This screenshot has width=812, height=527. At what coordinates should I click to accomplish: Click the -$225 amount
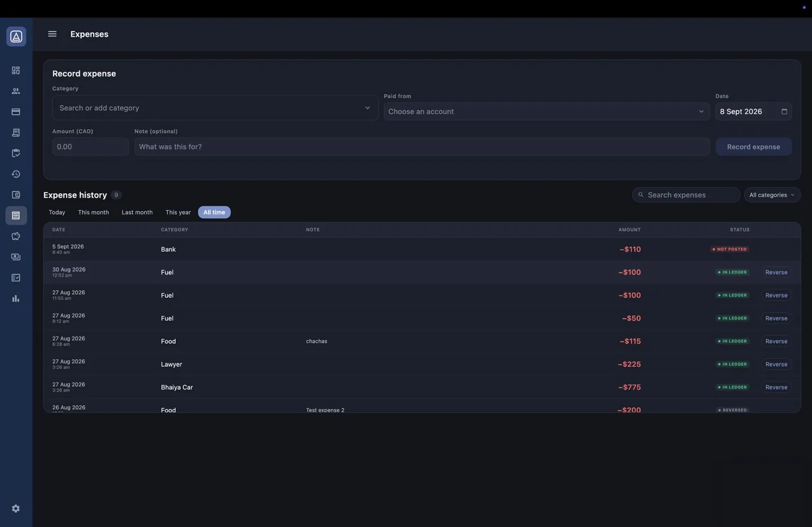(629, 364)
